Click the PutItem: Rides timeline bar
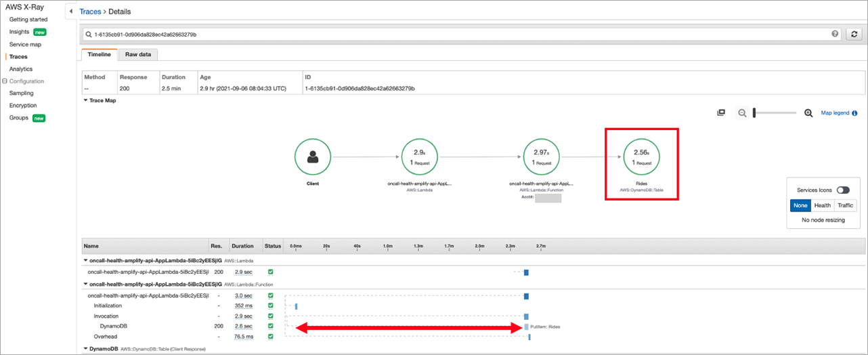 click(527, 327)
